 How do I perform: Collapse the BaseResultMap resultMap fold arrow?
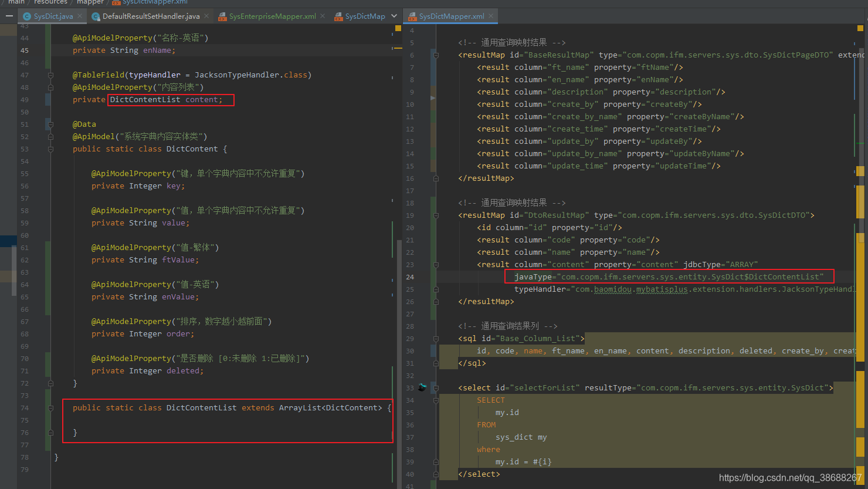coord(436,54)
